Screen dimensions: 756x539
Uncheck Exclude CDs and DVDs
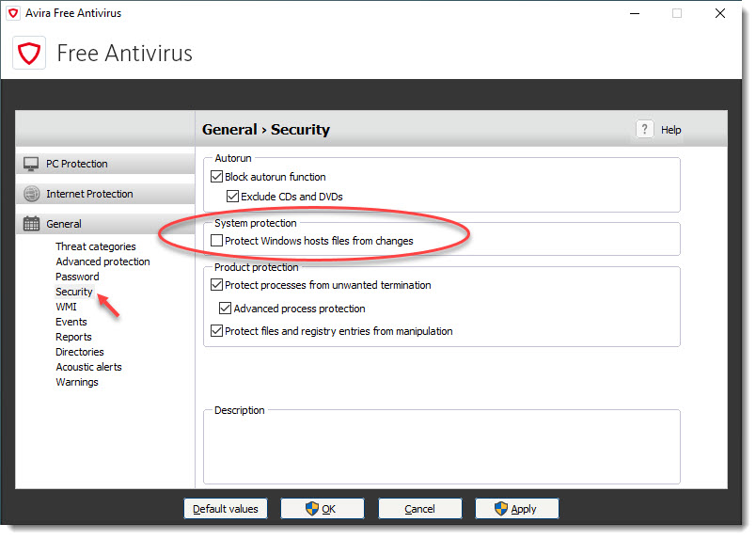[x=232, y=197]
